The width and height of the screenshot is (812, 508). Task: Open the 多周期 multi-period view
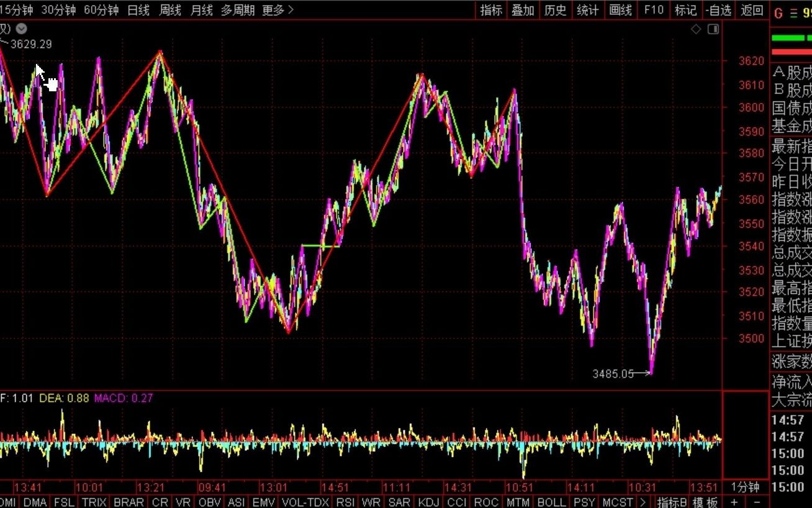click(238, 10)
